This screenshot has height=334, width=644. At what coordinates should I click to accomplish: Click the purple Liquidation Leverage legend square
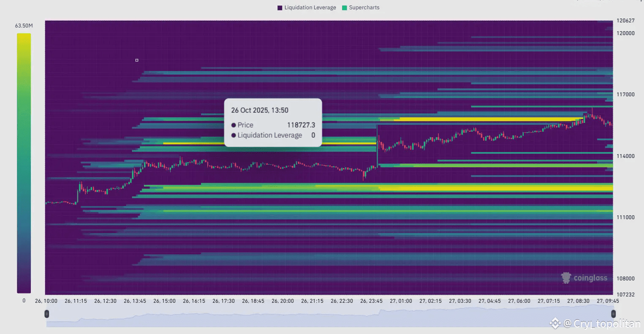point(280,8)
